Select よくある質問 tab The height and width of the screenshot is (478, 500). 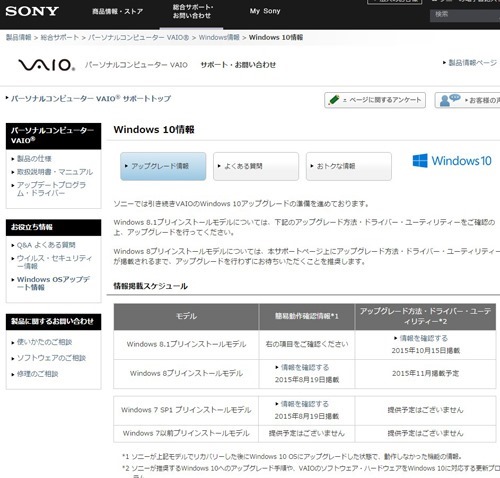256,166
